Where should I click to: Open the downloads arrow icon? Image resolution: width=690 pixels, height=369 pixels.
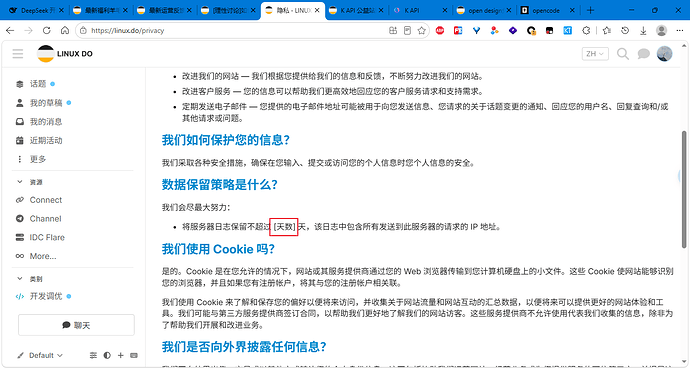pos(643,30)
